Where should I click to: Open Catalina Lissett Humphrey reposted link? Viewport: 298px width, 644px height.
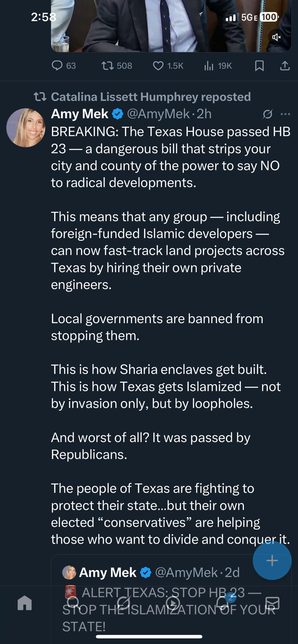tap(150, 97)
